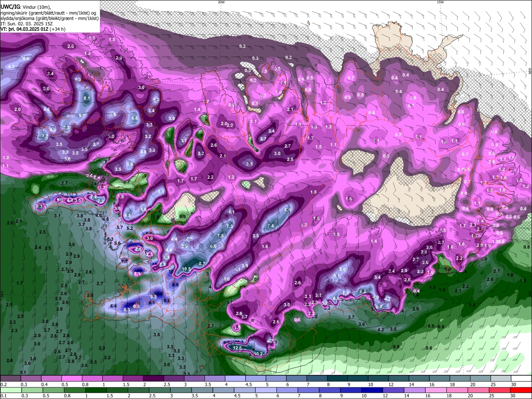The width and height of the screenshot is (532, 399).
Task: Pick the lavender 14–16 rain legend swatch
Action: pos(414,390)
